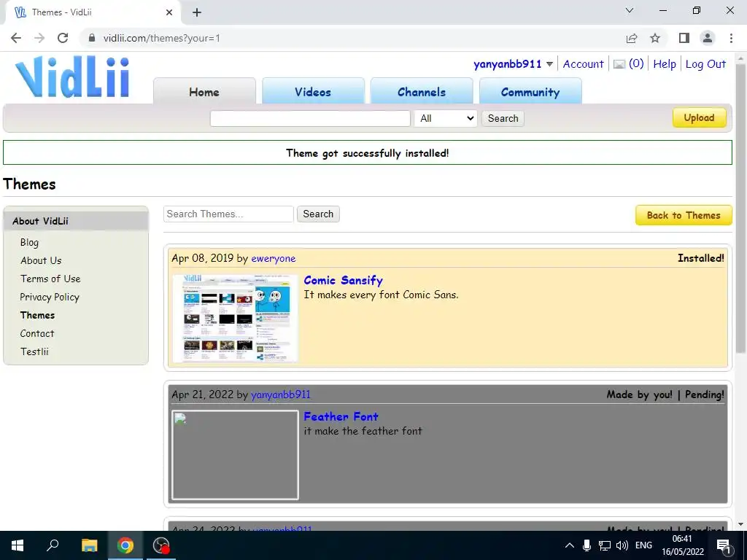Open the All search category dropdown

446,119
